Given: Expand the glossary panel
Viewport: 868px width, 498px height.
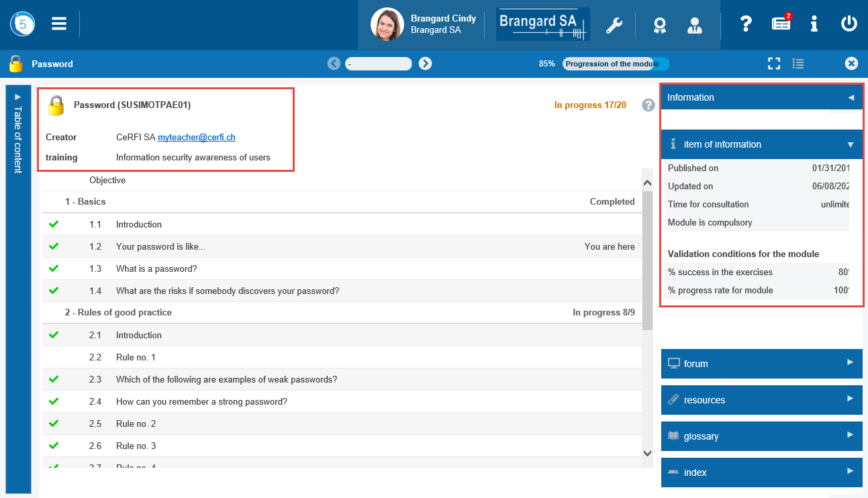Looking at the screenshot, I should coord(761,436).
